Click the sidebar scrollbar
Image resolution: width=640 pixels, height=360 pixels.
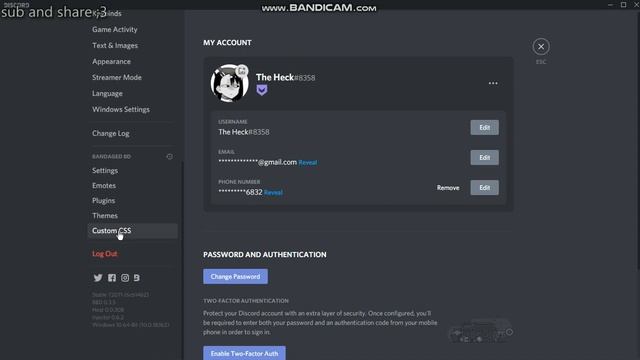pos(182,261)
